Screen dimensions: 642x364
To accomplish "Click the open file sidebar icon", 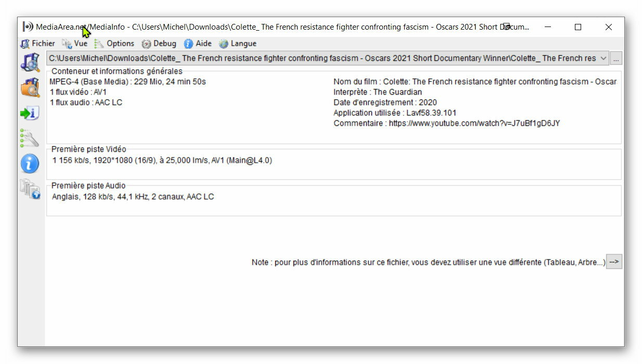I will pos(30,62).
